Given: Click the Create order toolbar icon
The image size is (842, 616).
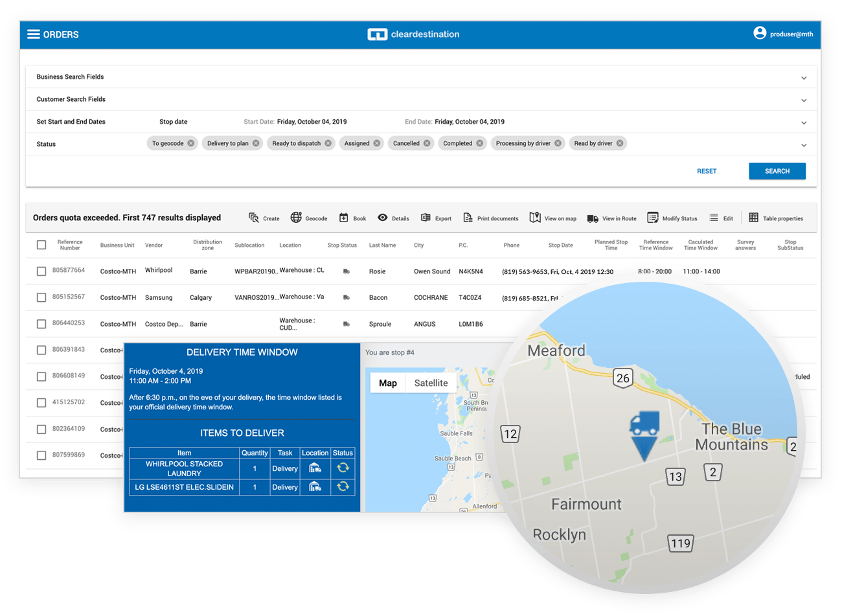Looking at the screenshot, I should (x=254, y=218).
